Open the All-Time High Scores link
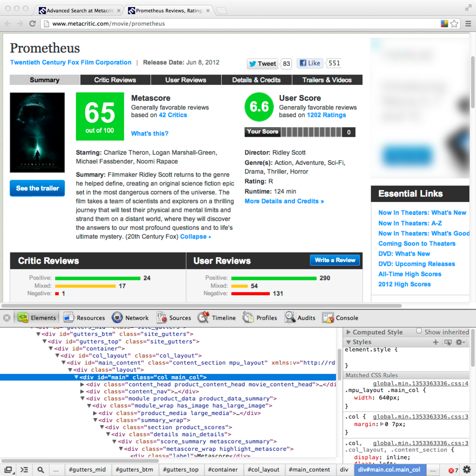The height and width of the screenshot is (476, 476). point(410,274)
